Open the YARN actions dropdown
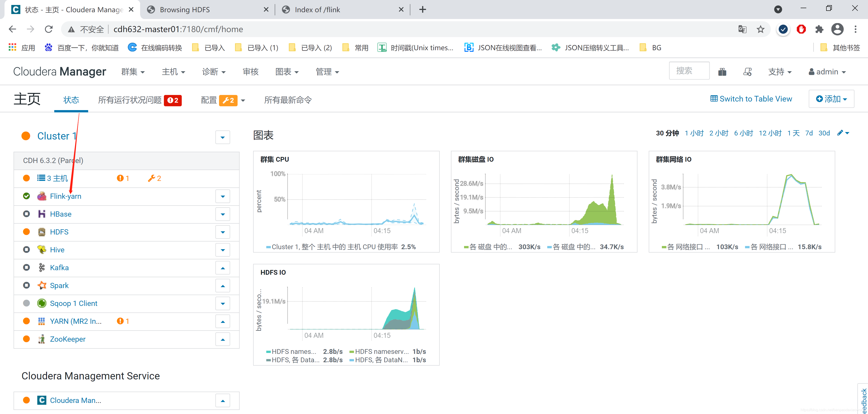868x414 pixels. point(223,322)
